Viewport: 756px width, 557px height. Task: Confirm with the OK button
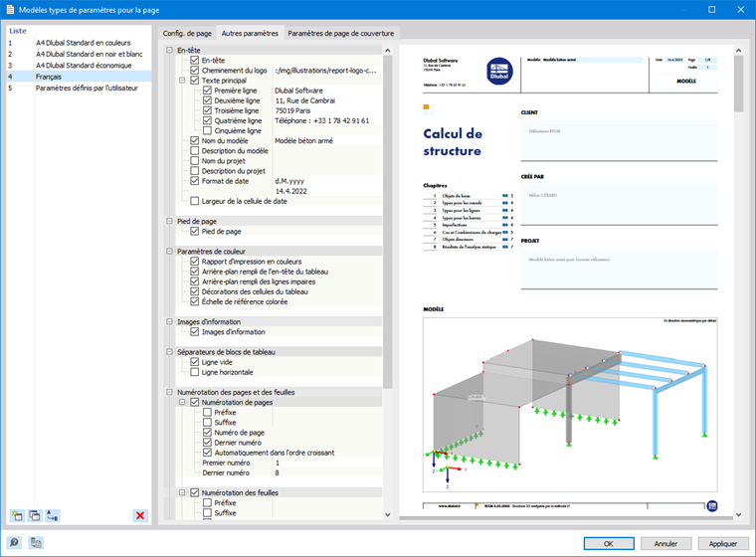point(609,543)
